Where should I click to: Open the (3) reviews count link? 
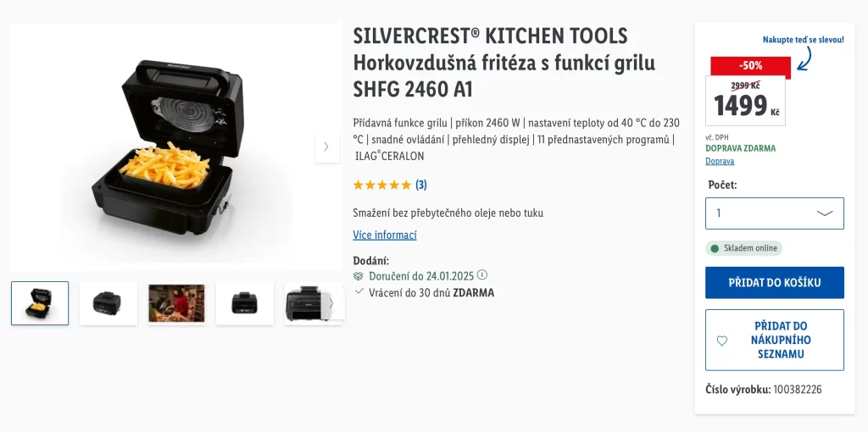click(x=421, y=185)
